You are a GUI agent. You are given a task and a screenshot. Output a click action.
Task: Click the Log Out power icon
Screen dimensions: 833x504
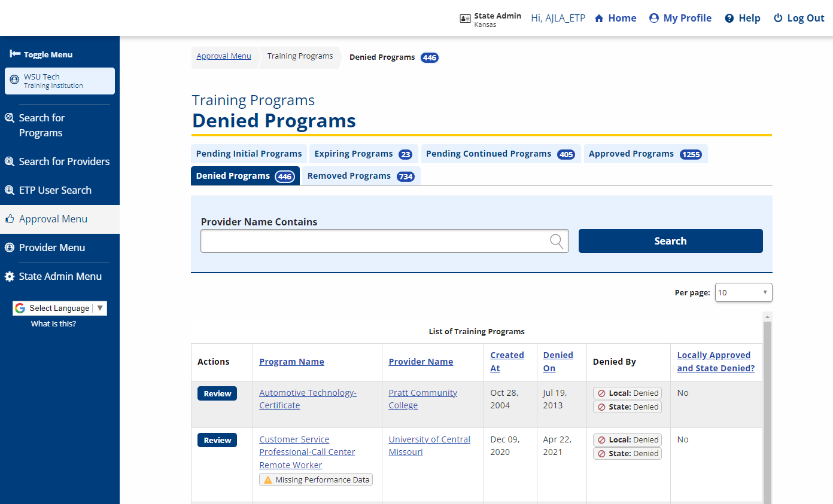point(778,19)
